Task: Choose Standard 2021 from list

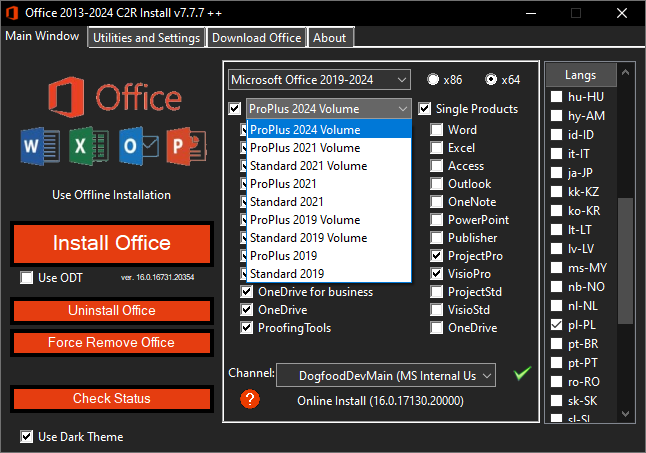Action: [x=329, y=202]
